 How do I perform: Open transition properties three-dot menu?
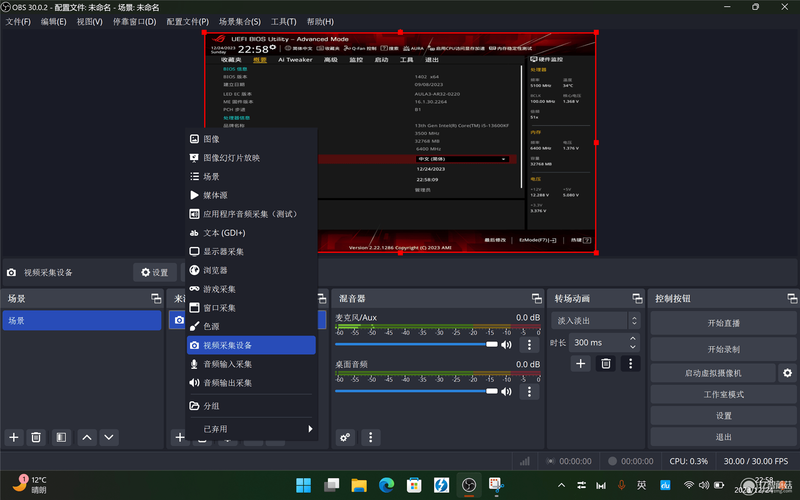coord(630,363)
